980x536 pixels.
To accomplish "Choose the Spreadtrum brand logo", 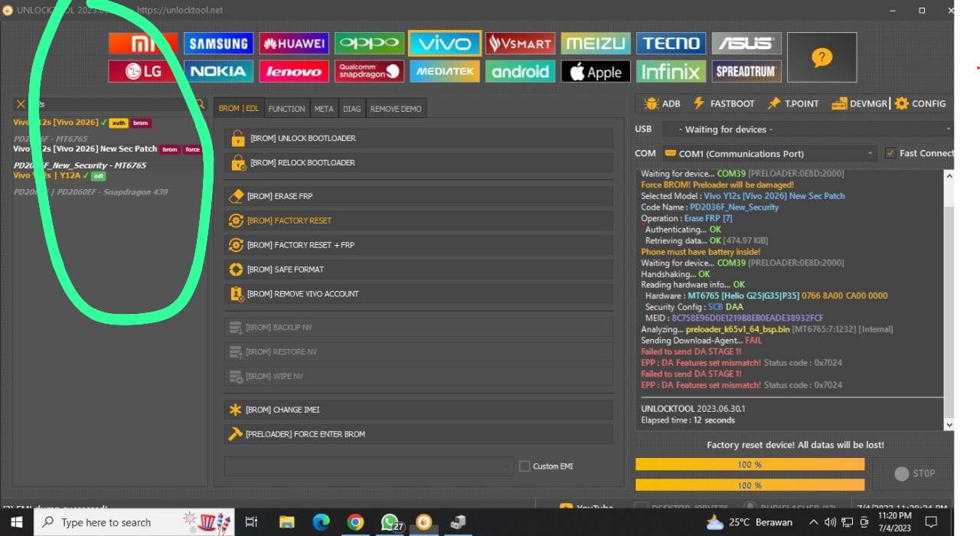I will pos(746,71).
